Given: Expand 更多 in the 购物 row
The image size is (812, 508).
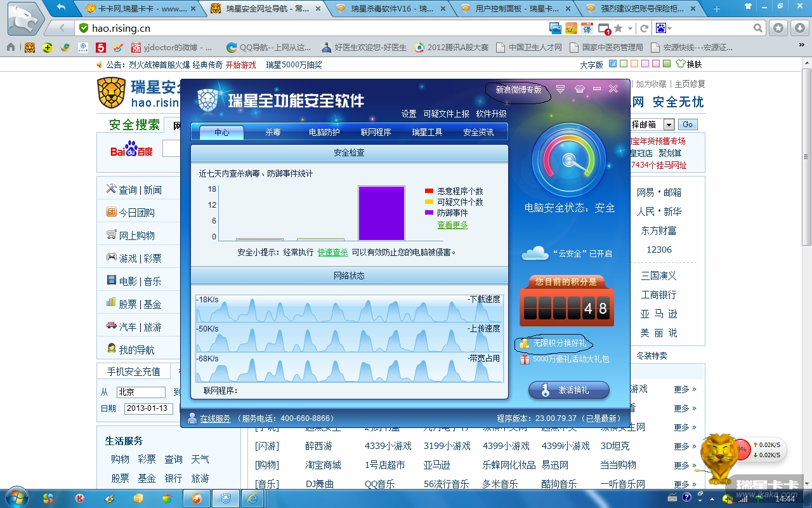Looking at the screenshot, I should (x=685, y=465).
